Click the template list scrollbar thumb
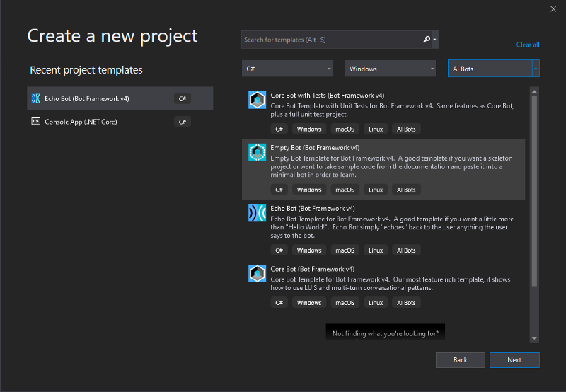This screenshot has height=392, width=566. click(x=534, y=191)
